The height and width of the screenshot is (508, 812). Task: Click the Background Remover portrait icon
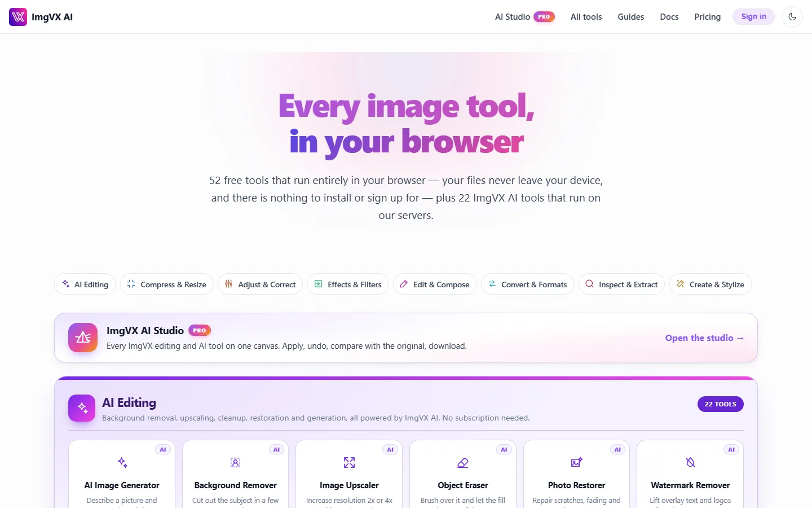(x=236, y=463)
